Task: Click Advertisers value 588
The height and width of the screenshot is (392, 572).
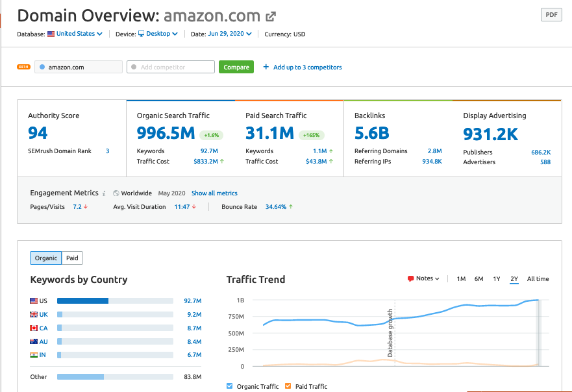Action: tap(545, 162)
